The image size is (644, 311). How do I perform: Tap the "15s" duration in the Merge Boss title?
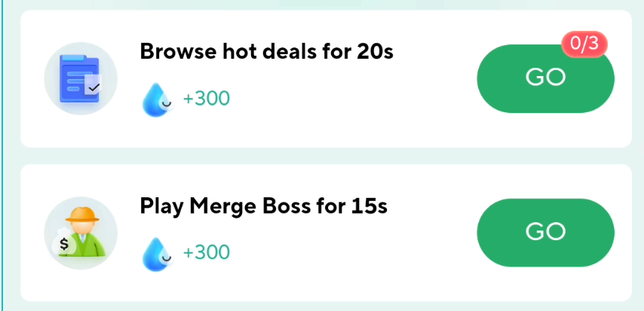pyautogui.click(x=370, y=206)
